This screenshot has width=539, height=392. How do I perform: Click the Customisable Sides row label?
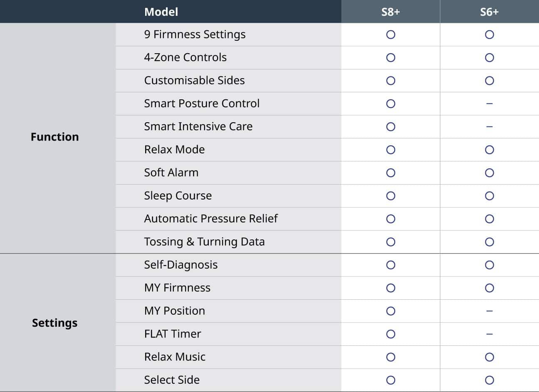194,80
